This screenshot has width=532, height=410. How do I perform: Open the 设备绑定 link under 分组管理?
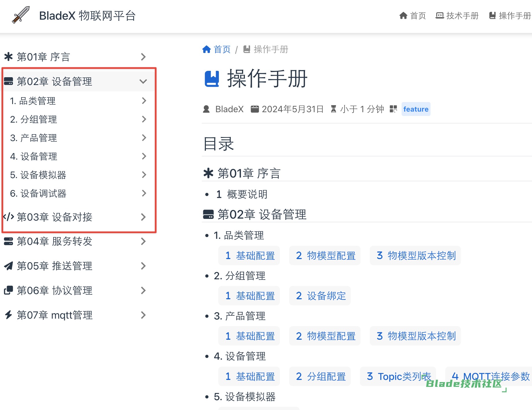320,296
